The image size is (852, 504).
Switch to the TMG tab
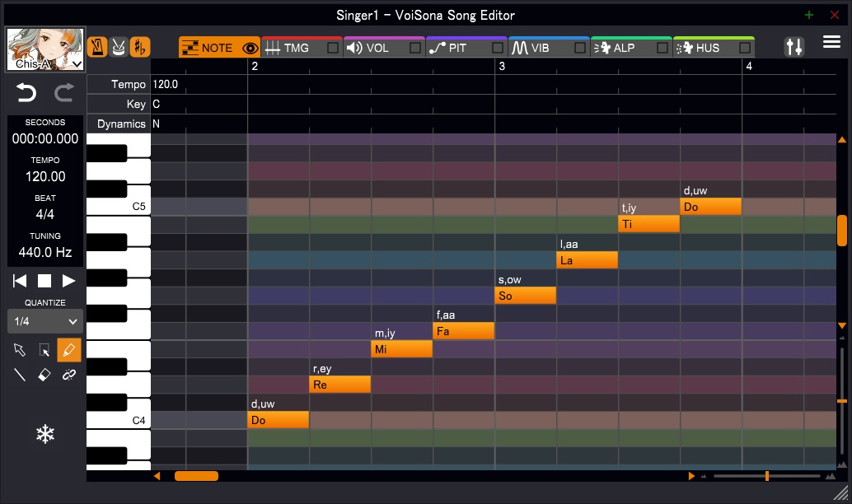302,47
